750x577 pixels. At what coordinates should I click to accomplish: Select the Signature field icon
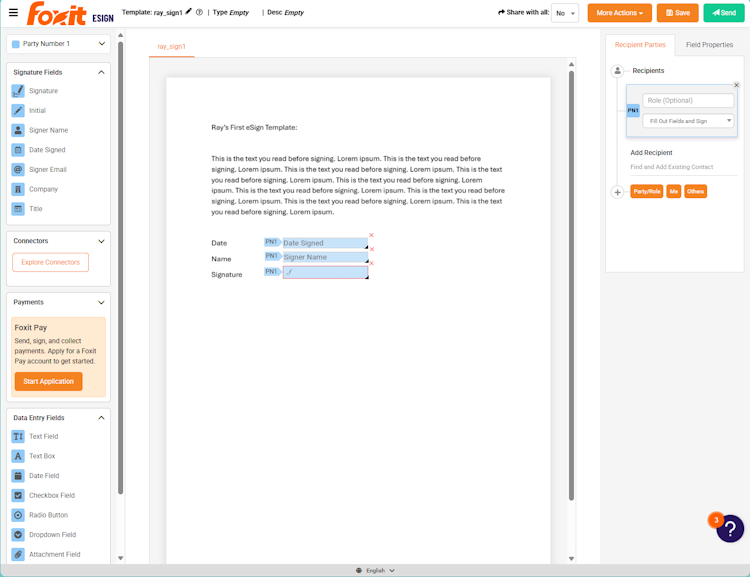[x=18, y=91]
